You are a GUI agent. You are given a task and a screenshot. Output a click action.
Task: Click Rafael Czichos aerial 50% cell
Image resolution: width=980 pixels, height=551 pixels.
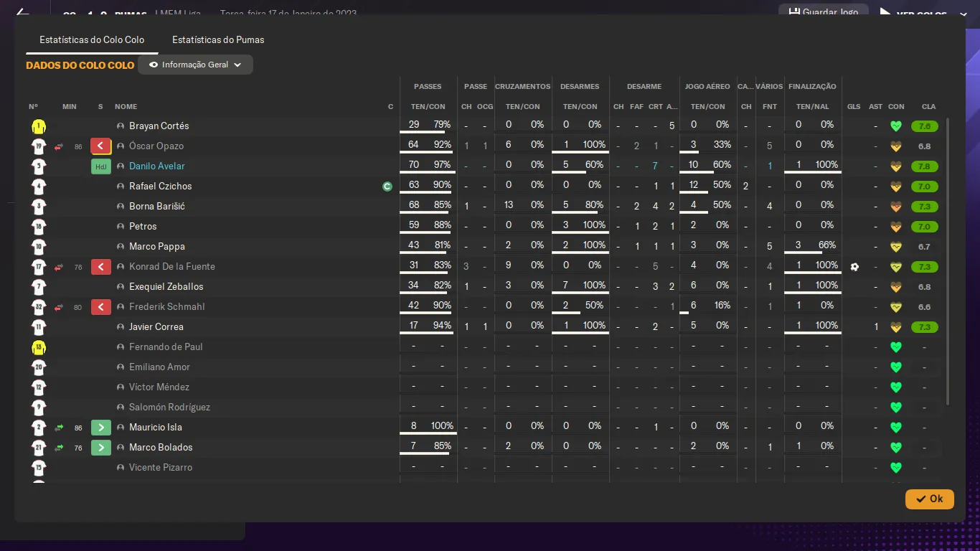click(722, 185)
